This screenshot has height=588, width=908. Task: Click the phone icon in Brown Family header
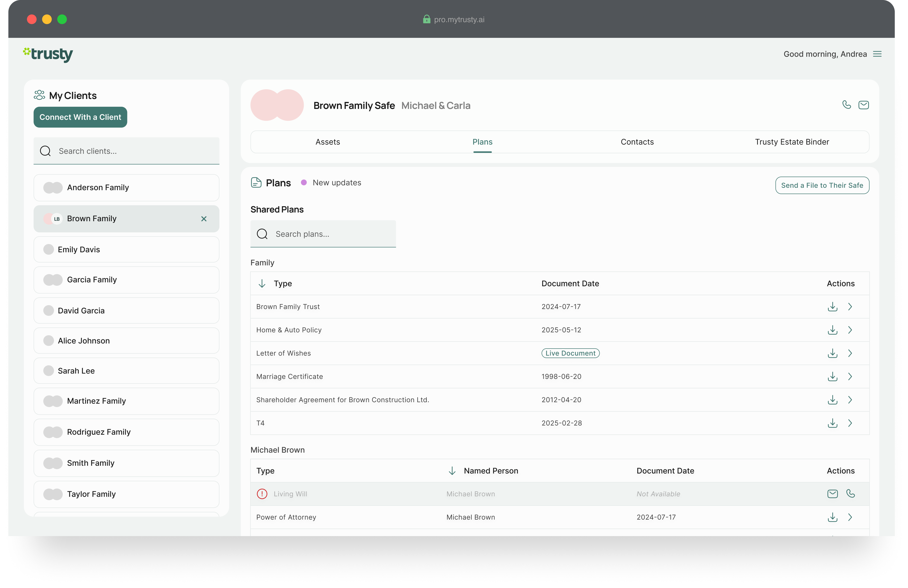pyautogui.click(x=846, y=105)
